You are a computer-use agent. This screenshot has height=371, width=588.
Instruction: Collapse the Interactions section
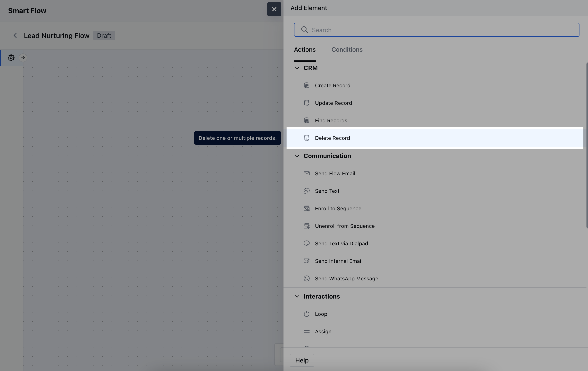click(x=297, y=296)
